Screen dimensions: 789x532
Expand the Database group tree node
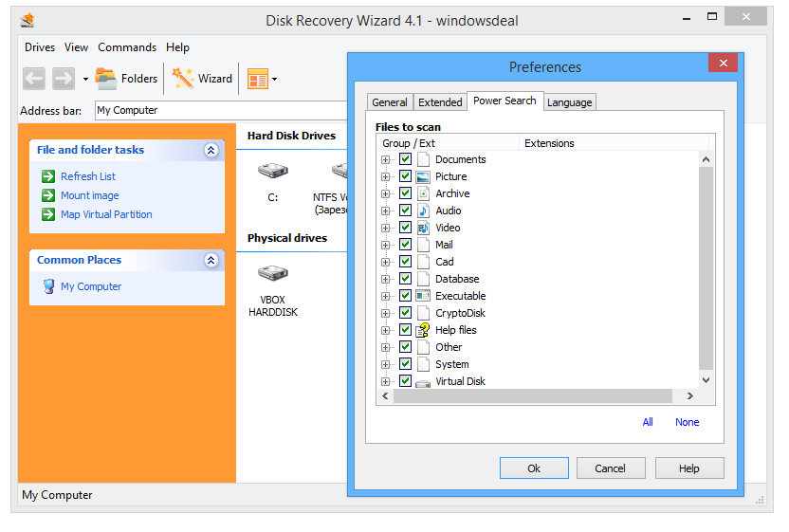tap(385, 280)
